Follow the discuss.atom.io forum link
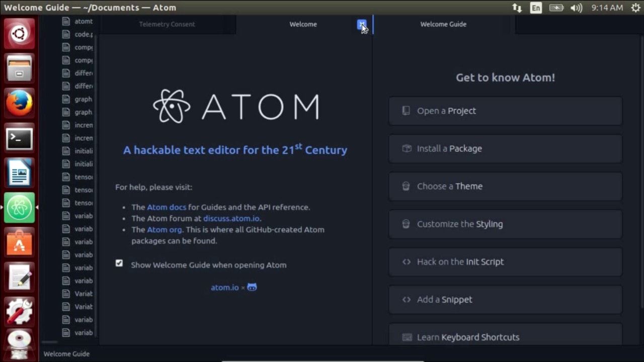Image resolution: width=644 pixels, height=362 pixels. coord(231,218)
